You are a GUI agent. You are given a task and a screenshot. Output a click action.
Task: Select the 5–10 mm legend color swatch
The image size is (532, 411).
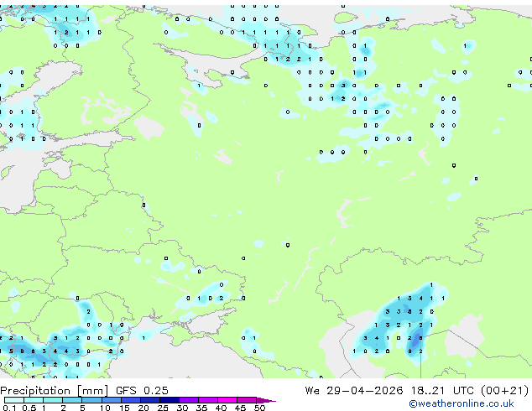91,400
